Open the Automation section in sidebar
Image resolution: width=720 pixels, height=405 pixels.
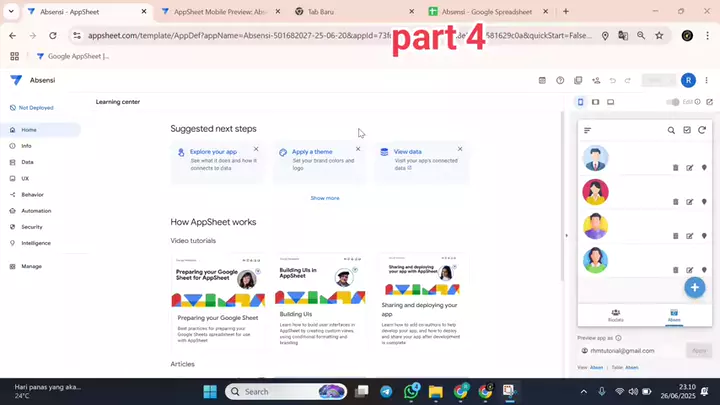pos(35,210)
